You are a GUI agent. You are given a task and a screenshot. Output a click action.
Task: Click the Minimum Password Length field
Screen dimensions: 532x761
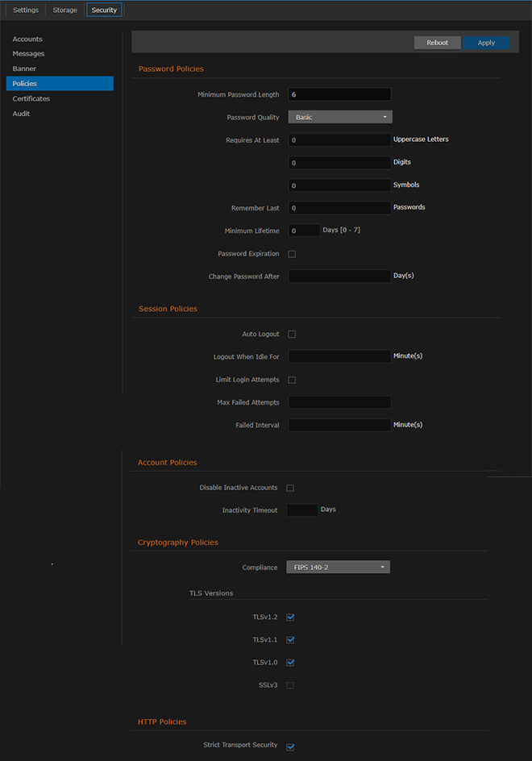(339, 94)
